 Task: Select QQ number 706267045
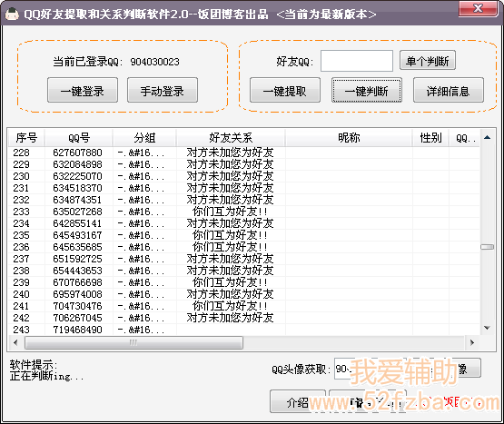[77, 318]
